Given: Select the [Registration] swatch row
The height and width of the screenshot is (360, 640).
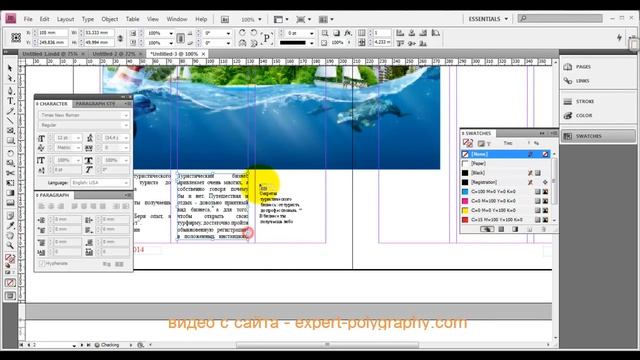Looking at the screenshot, I should point(506,182).
